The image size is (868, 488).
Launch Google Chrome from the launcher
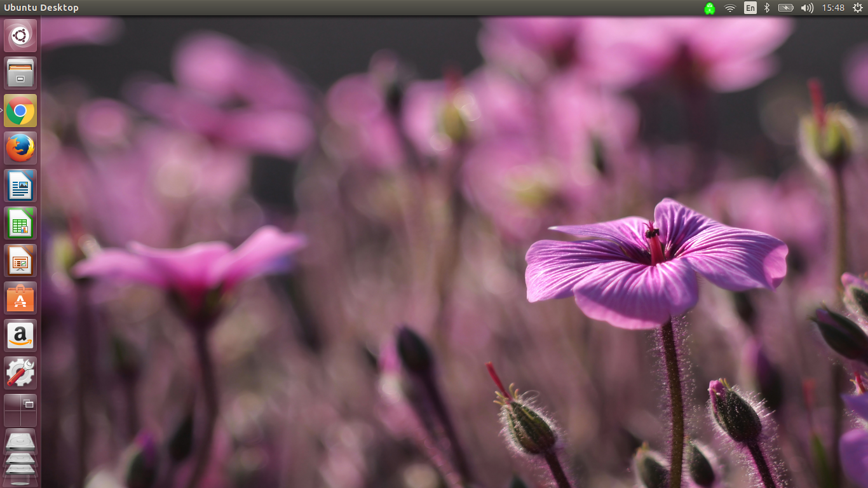[x=20, y=110]
